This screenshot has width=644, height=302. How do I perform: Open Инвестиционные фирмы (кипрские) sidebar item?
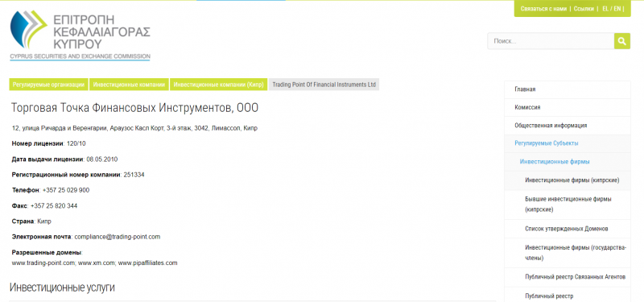(568, 180)
